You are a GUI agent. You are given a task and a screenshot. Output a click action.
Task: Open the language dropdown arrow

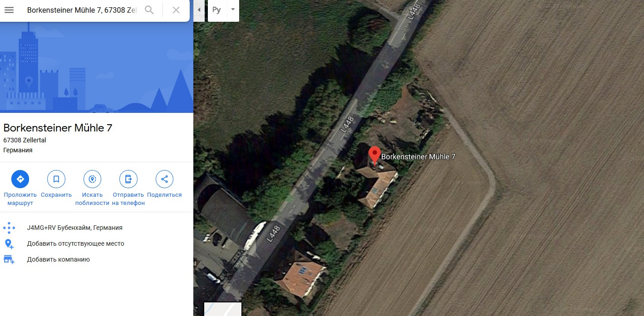tap(233, 10)
